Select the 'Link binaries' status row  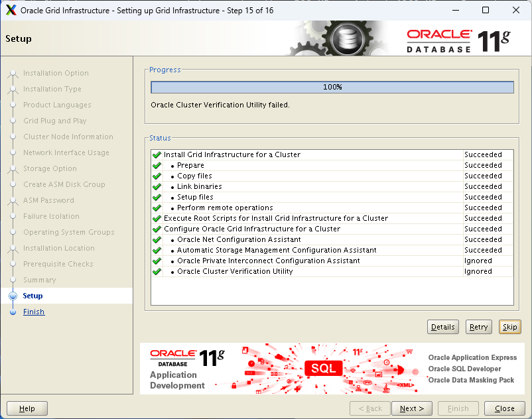(x=332, y=186)
